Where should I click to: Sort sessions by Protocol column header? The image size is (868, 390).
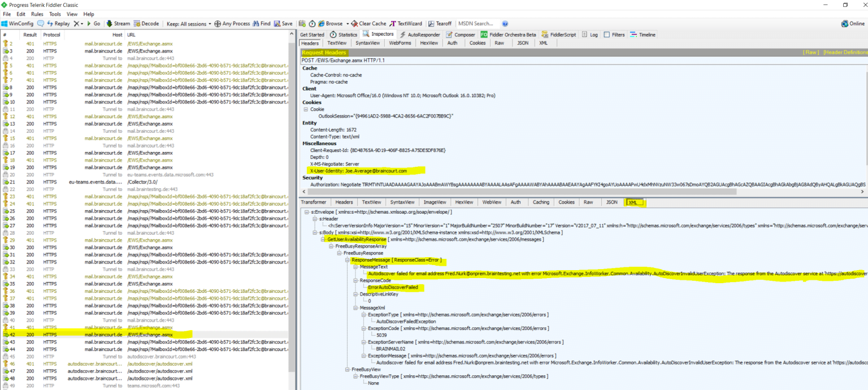[x=51, y=34]
